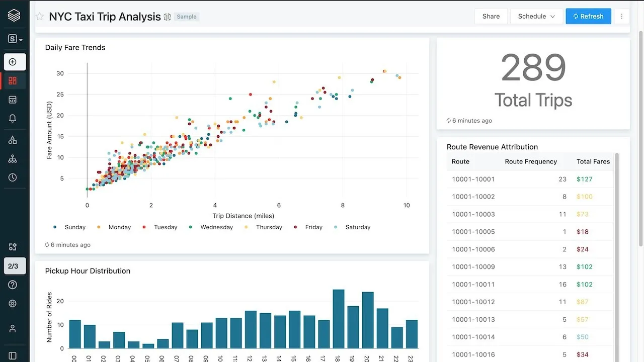644x362 pixels.
Task: Click the tag icon beside dashboard title
Action: [x=168, y=17]
